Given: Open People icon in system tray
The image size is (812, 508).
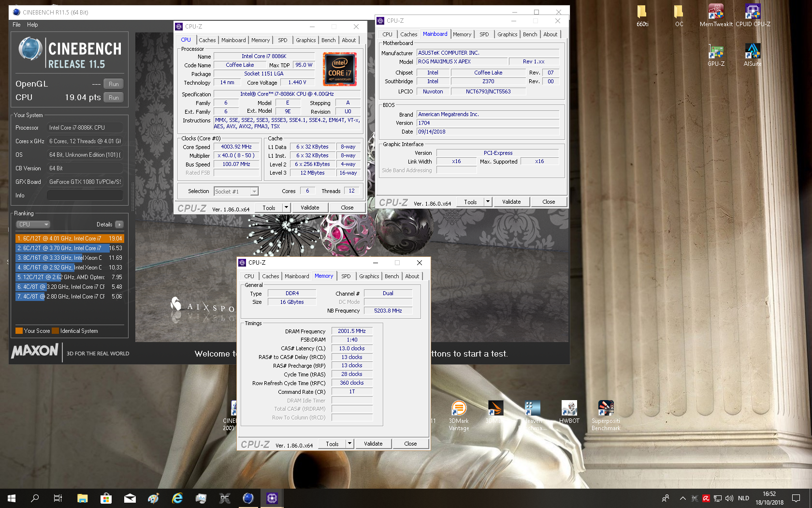Looking at the screenshot, I should (666, 498).
